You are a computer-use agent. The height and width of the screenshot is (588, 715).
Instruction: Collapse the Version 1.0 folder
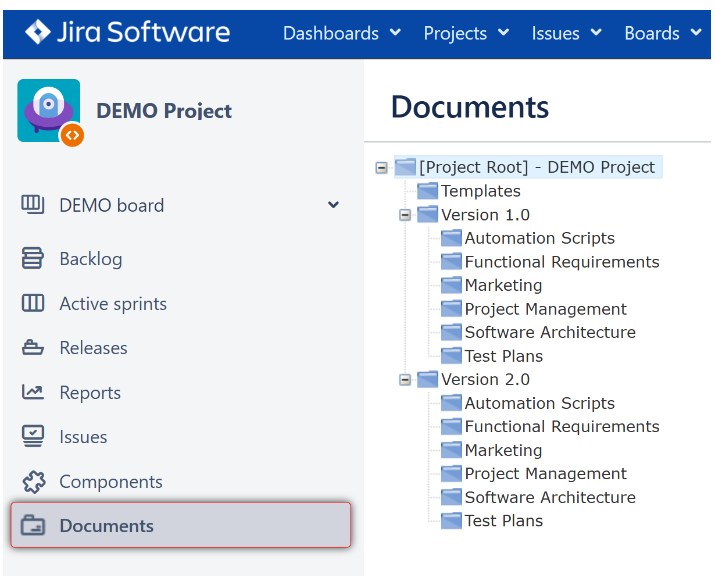pos(405,215)
